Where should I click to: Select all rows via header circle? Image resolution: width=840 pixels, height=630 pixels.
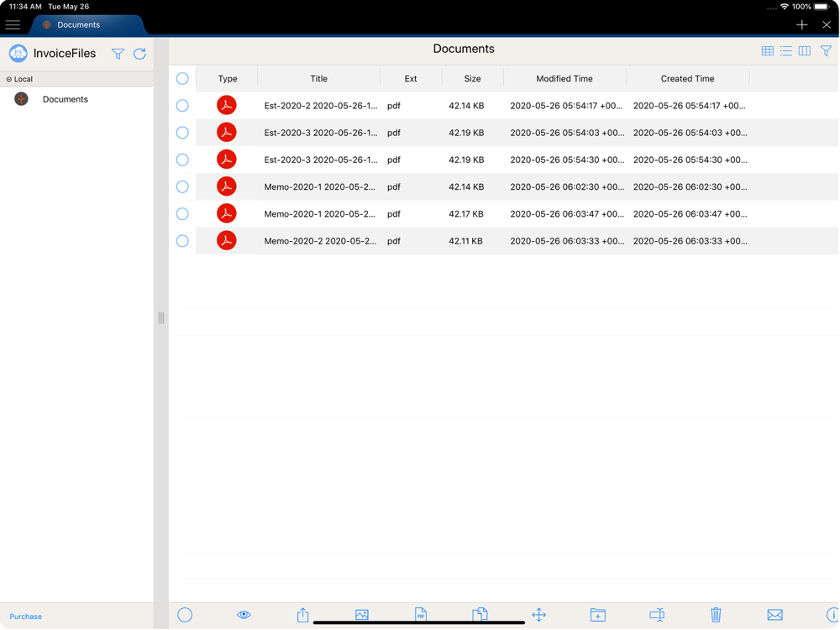(x=182, y=79)
